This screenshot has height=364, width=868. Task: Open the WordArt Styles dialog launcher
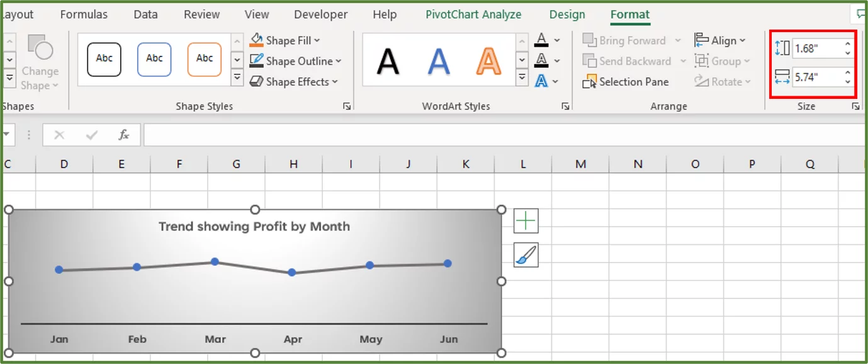pos(565,106)
